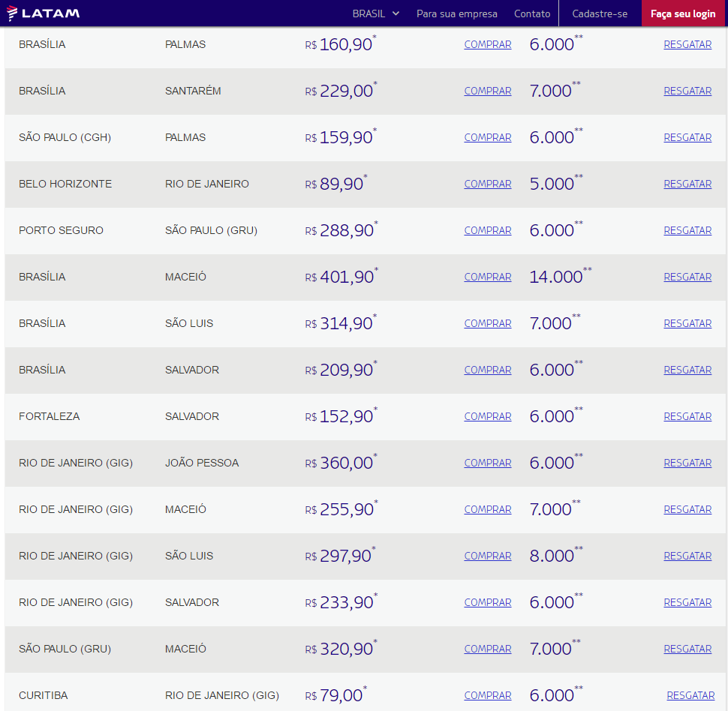Image resolution: width=728 pixels, height=711 pixels.
Task: Buy the Brasília to Palmas fare
Action: 488,44
